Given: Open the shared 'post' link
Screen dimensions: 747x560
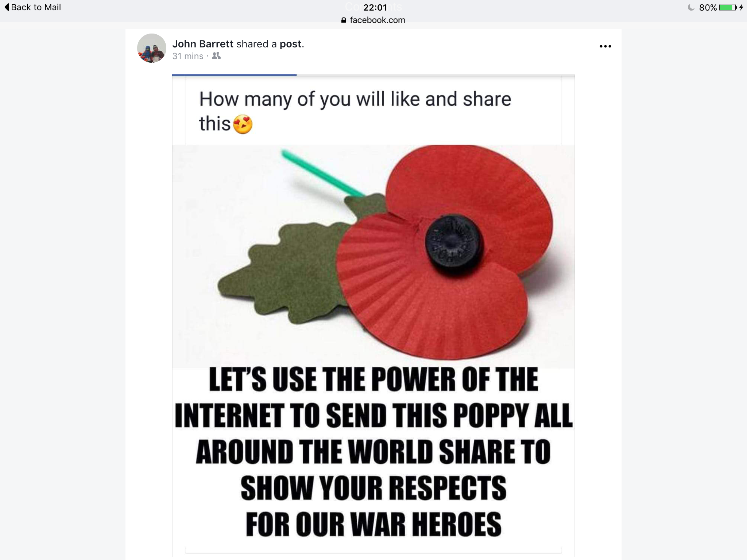Looking at the screenshot, I should [290, 44].
